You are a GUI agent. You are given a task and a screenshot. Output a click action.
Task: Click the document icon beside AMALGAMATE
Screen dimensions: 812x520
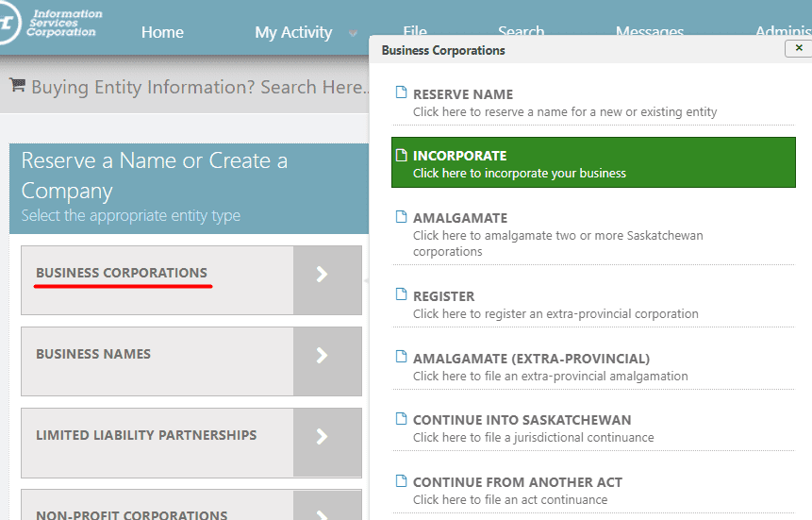coord(402,216)
